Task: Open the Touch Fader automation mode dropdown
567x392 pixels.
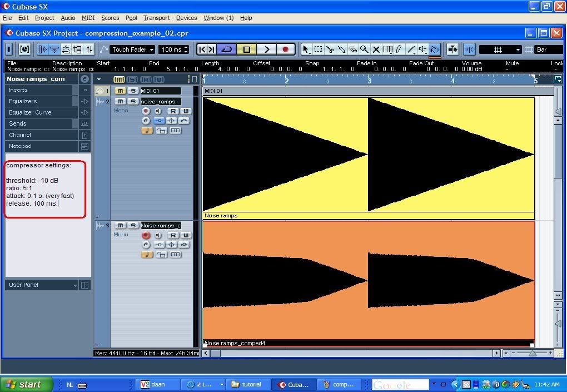Action: coord(133,49)
